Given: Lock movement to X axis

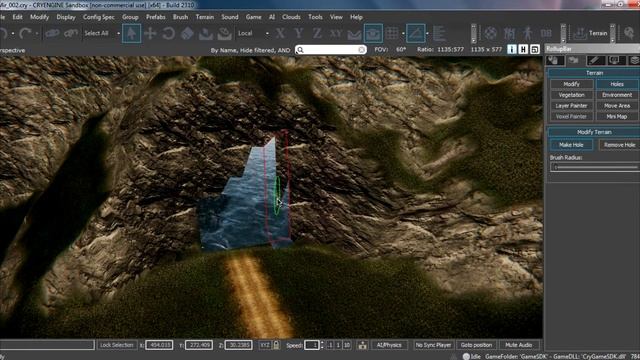Looking at the screenshot, I should click(280, 33).
